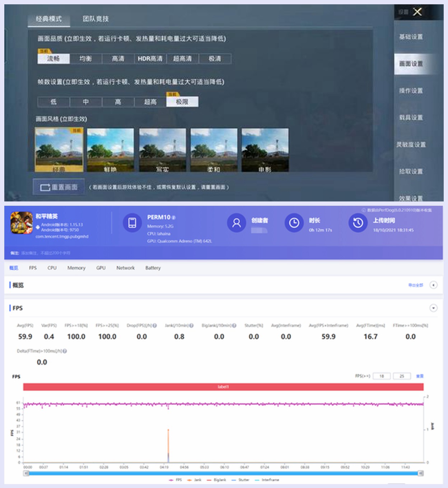
Task: Click the Avg(FTime) value 16.7
Action: coord(370,336)
